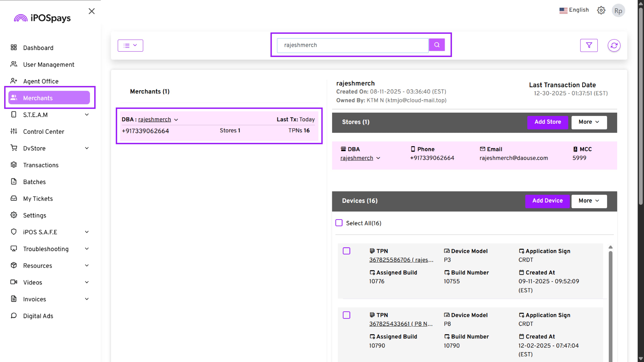Image resolution: width=644 pixels, height=362 pixels.
Task: Open the list view options button
Action: [130, 45]
